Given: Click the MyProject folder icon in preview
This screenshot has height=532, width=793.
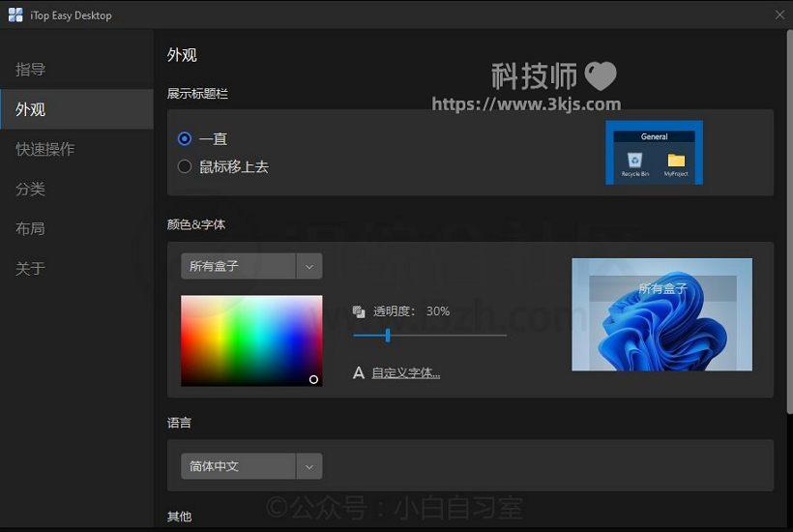Looking at the screenshot, I should [676, 161].
